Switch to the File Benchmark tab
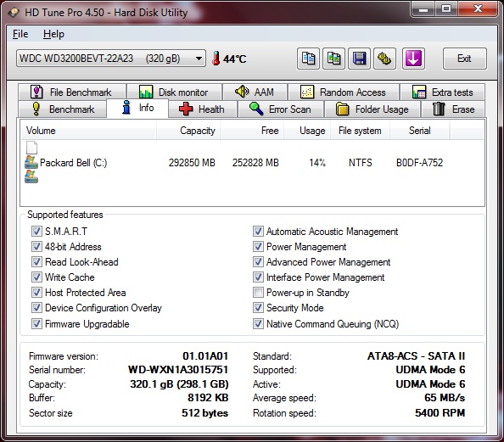The image size is (504, 442). 72,92
